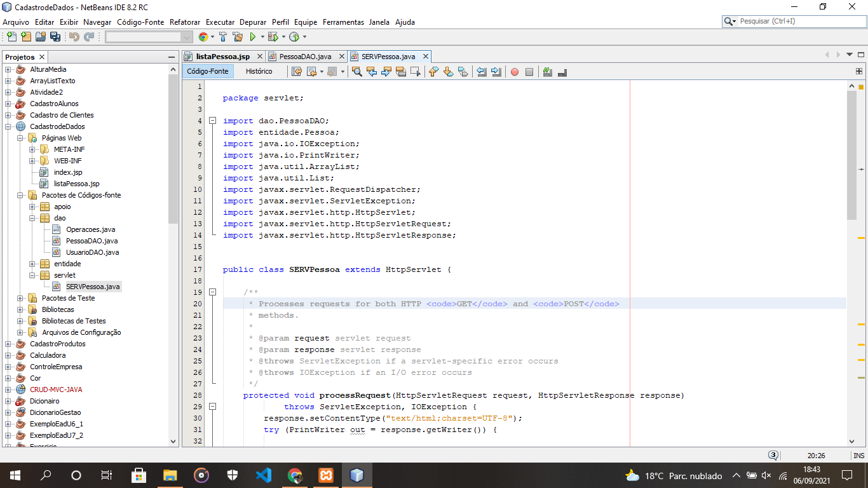Collapse the dao package node
Image resolution: width=868 pixels, height=488 pixels.
32,218
